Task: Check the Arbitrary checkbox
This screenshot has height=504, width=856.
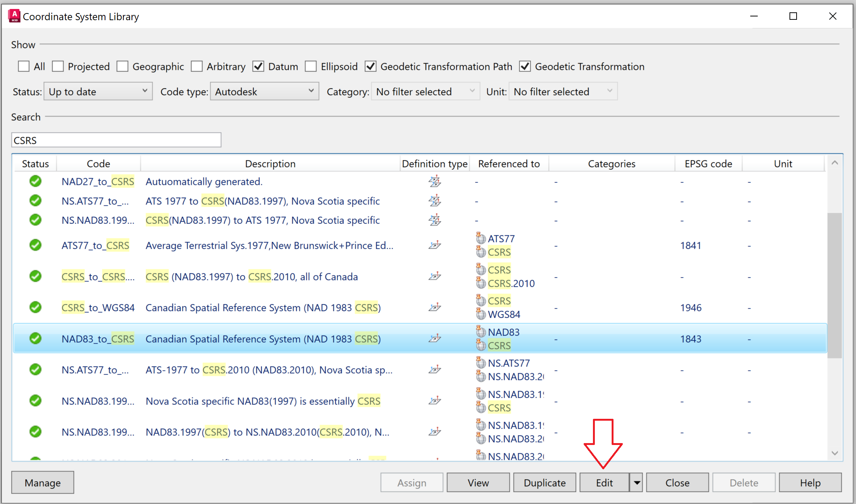Action: pyautogui.click(x=197, y=66)
